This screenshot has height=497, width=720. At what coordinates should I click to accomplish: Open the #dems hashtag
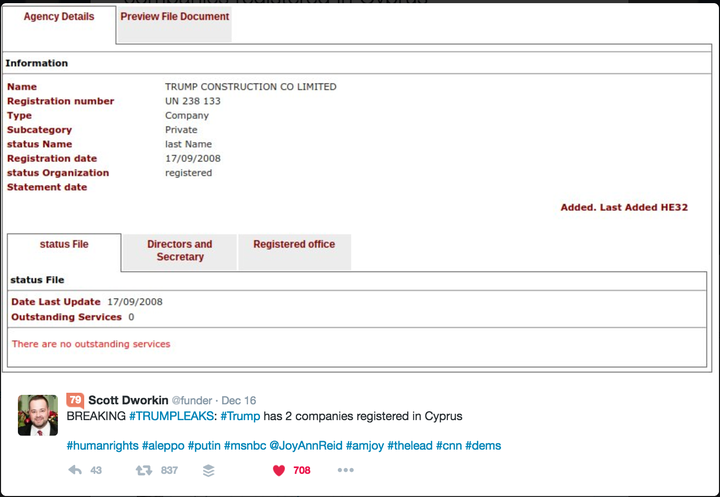click(x=483, y=446)
